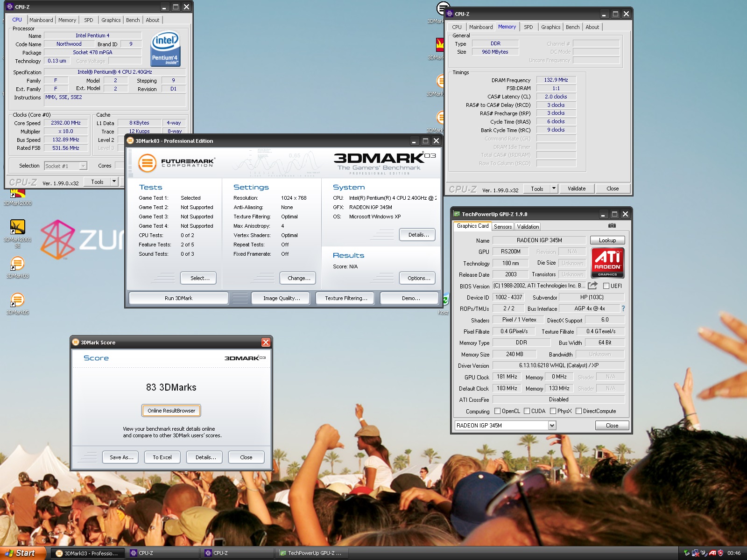747x560 pixels.
Task: Switch to the GPU-Z Validation tab
Action: point(528,227)
